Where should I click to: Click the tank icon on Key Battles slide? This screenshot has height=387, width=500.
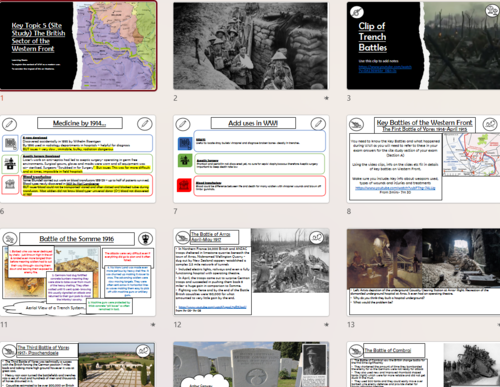tap(356, 124)
